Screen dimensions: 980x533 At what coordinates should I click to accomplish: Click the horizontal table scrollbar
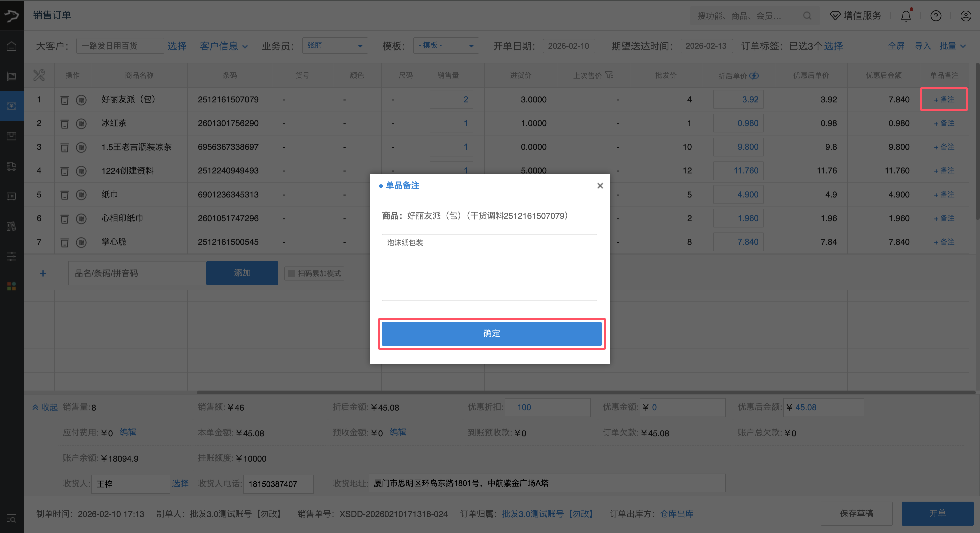coord(586,392)
